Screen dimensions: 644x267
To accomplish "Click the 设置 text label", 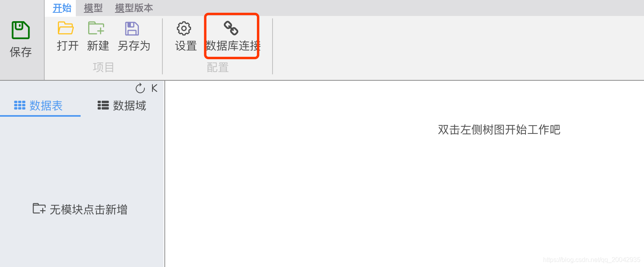I will click(x=186, y=46).
